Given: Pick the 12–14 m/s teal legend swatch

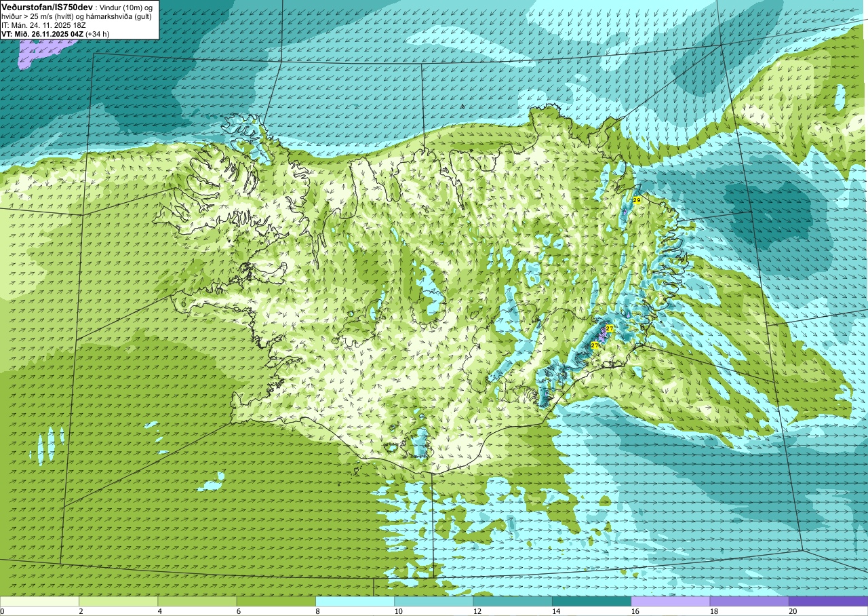Looking at the screenshot, I should pyautogui.click(x=513, y=601).
